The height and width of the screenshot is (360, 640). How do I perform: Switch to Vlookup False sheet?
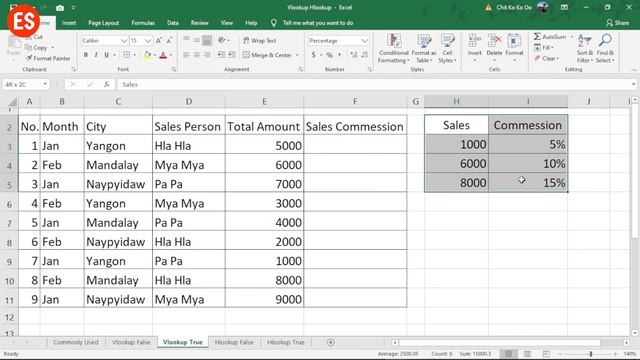point(131,342)
